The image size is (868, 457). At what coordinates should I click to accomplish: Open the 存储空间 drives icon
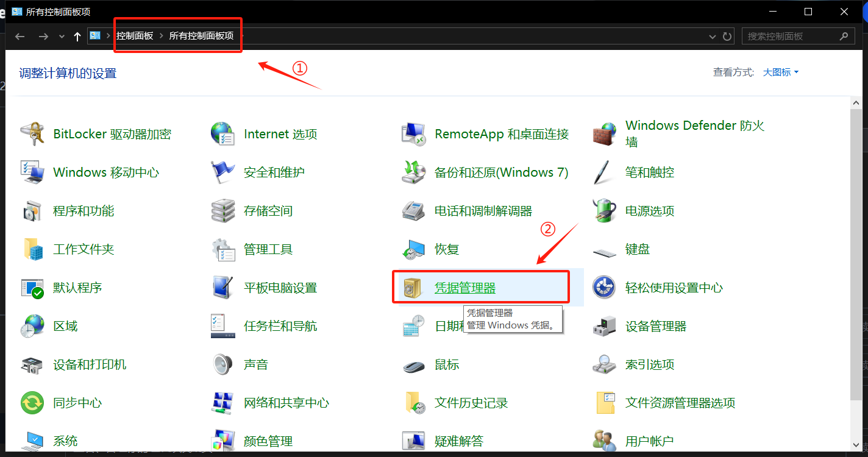(x=222, y=211)
